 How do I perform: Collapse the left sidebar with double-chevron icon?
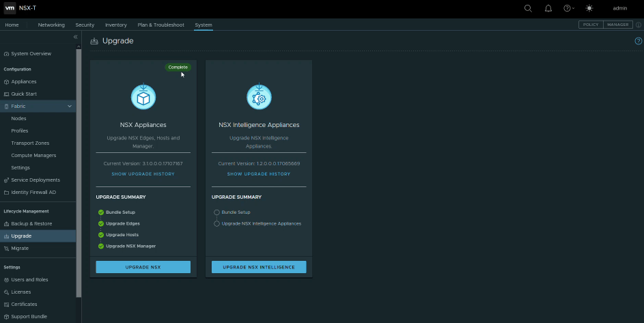coord(75,37)
